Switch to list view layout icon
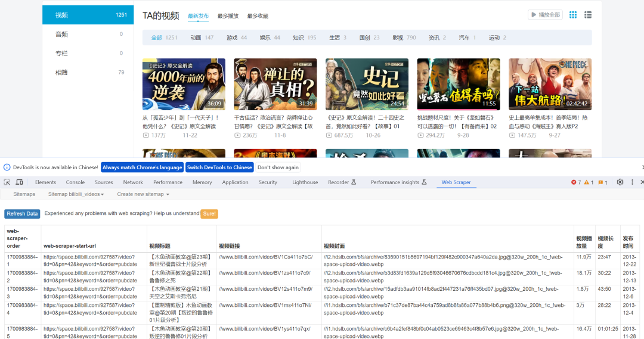 pos(588,15)
